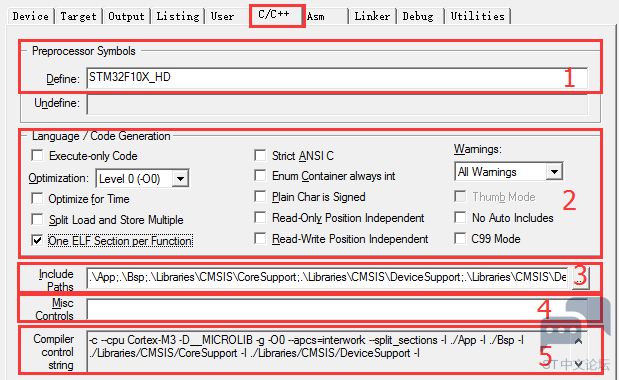Image resolution: width=619 pixels, height=380 pixels.
Task: Toggle Split Load and Store Multiple
Action: pos(37,219)
